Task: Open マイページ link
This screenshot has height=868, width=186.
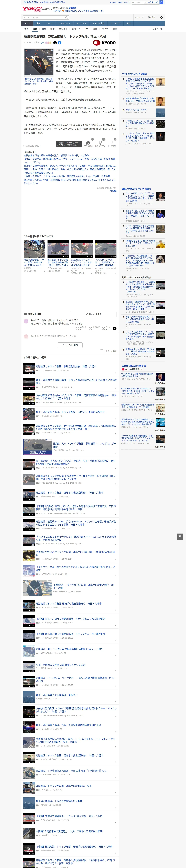Action: tap(139, 18)
